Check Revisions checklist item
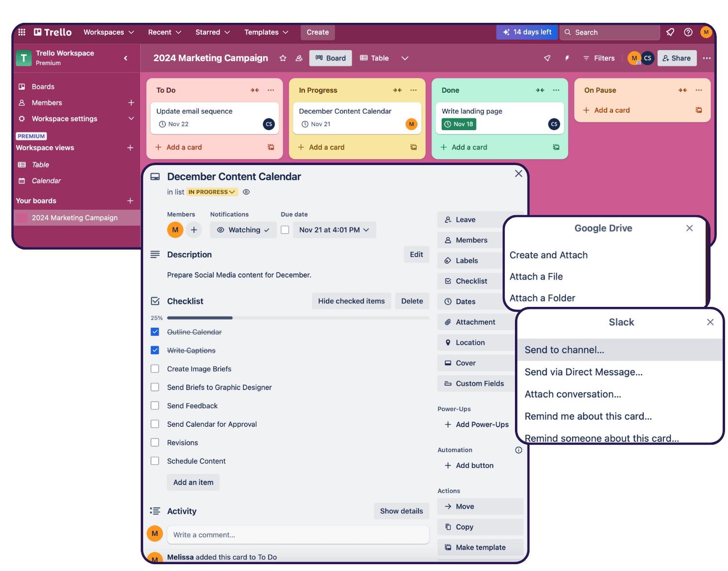The width and height of the screenshot is (728, 571). 155,443
